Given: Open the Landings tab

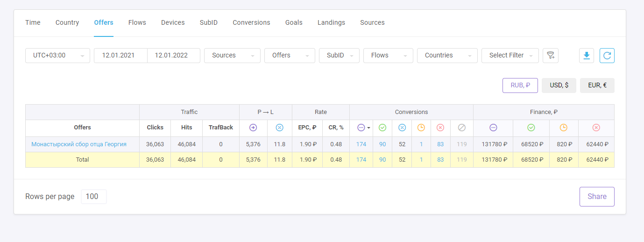Looking at the screenshot, I should tap(331, 22).
